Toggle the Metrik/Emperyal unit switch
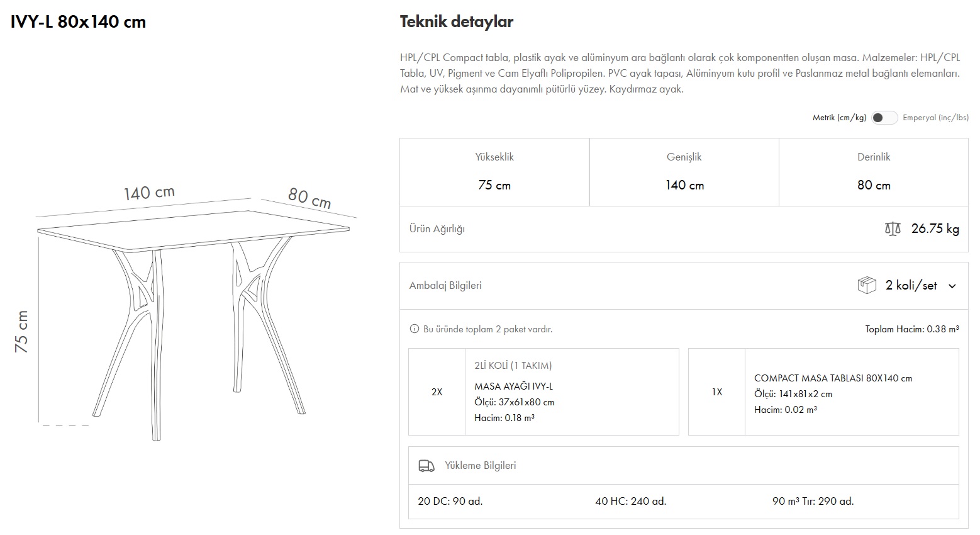The image size is (980, 535). point(884,118)
